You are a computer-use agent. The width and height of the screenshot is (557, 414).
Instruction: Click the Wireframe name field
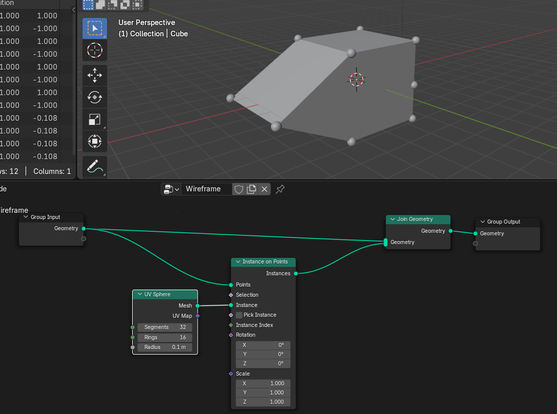coord(207,189)
